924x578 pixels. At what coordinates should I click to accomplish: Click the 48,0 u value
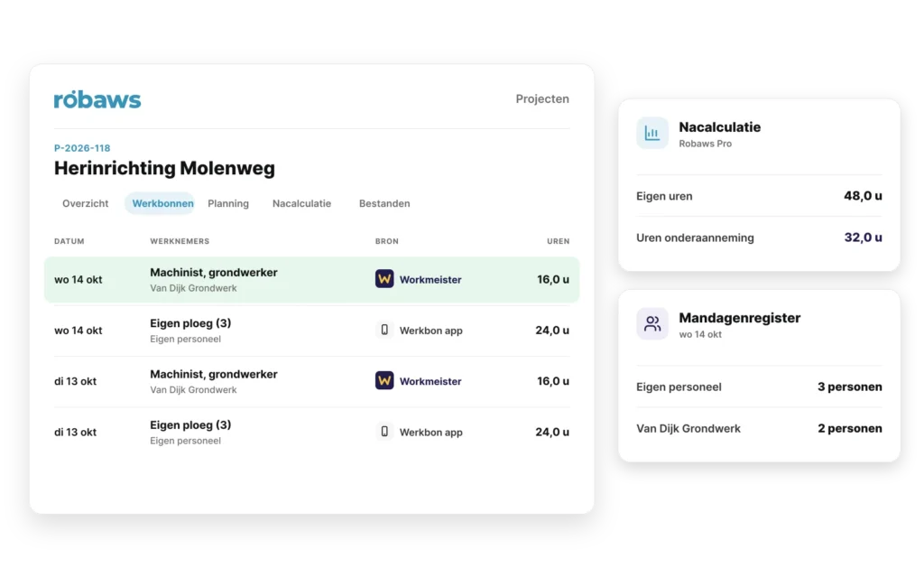[x=863, y=196]
